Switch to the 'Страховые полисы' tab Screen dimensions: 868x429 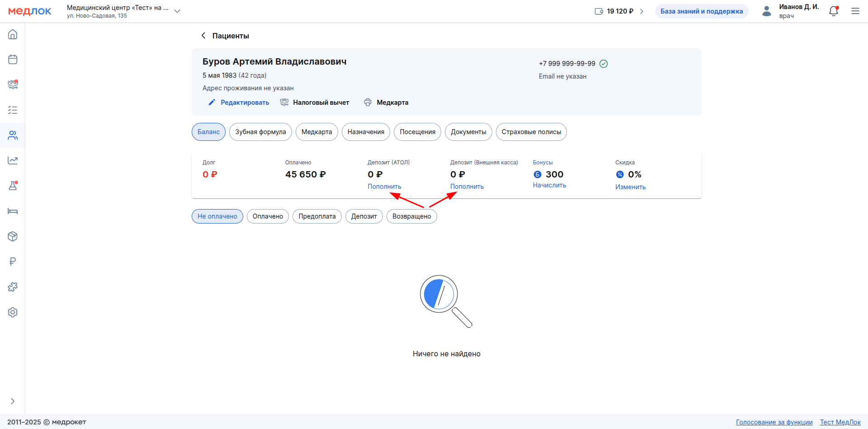tap(531, 132)
